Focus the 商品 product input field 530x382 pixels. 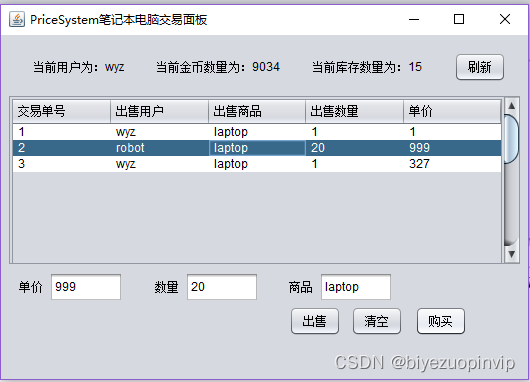coord(356,287)
